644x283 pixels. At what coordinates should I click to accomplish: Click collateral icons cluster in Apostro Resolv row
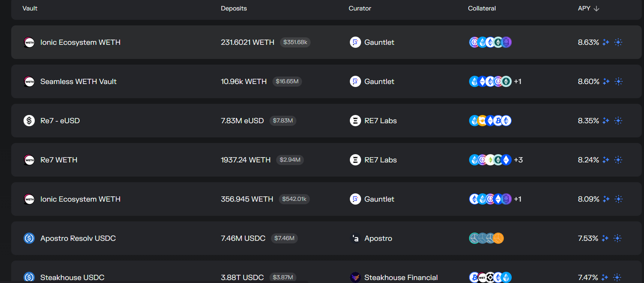click(x=486, y=238)
